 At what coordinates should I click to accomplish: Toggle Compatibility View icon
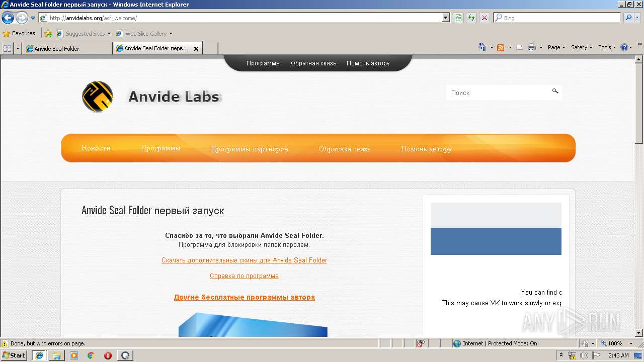[x=458, y=18]
